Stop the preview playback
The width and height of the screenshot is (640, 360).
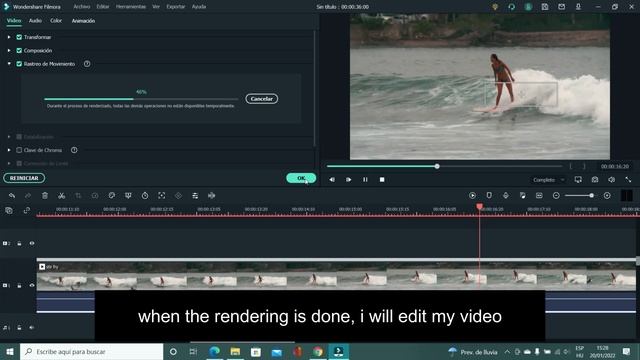pyautogui.click(x=382, y=180)
